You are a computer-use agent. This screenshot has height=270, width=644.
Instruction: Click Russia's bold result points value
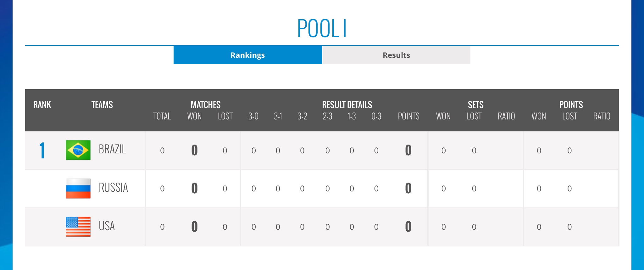tap(408, 188)
